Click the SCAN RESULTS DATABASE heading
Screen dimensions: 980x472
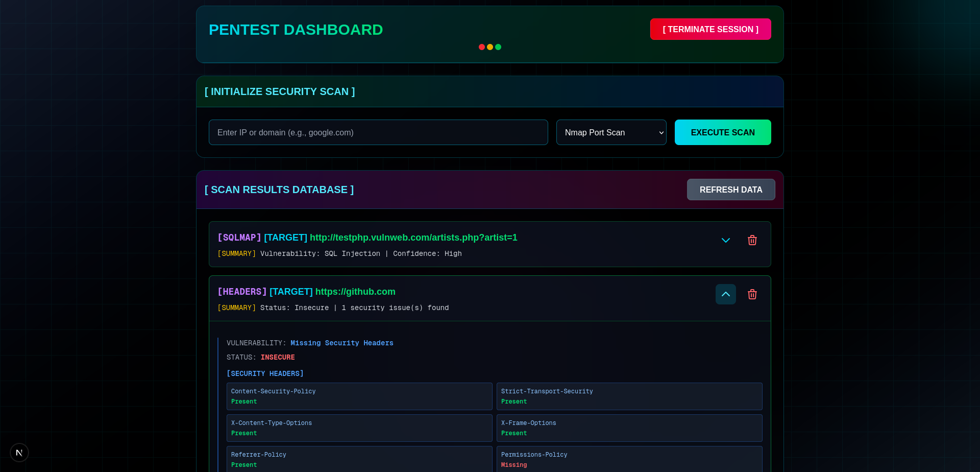pos(279,190)
